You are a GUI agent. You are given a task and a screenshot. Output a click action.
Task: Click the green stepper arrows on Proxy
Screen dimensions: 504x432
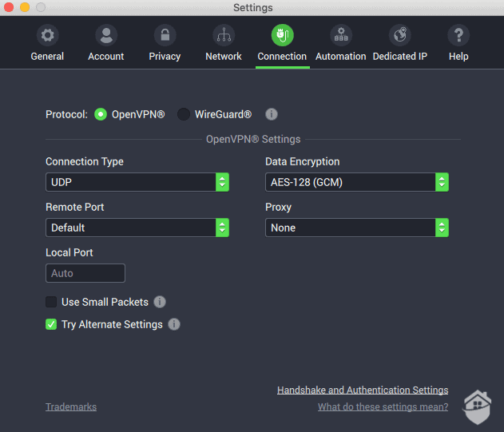442,228
